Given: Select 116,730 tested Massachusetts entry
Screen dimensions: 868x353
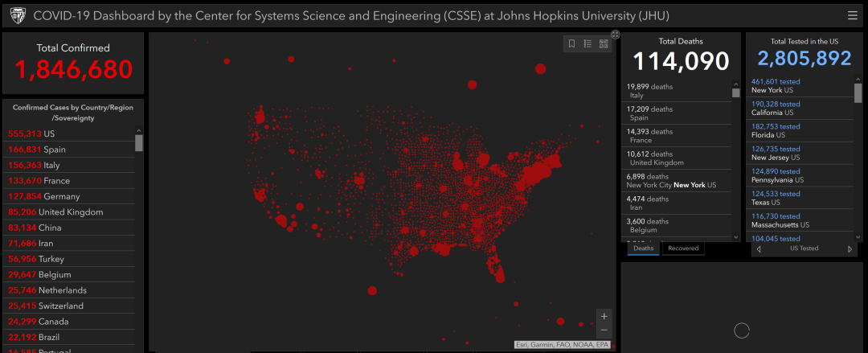Looking at the screenshot, I should pyautogui.click(x=800, y=220).
